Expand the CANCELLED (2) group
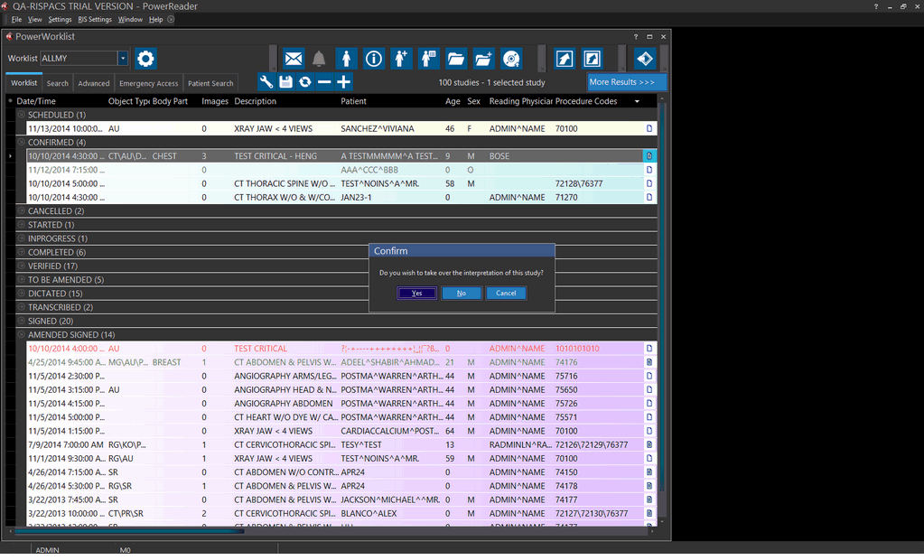The height and width of the screenshot is (560, 924). coord(22,211)
